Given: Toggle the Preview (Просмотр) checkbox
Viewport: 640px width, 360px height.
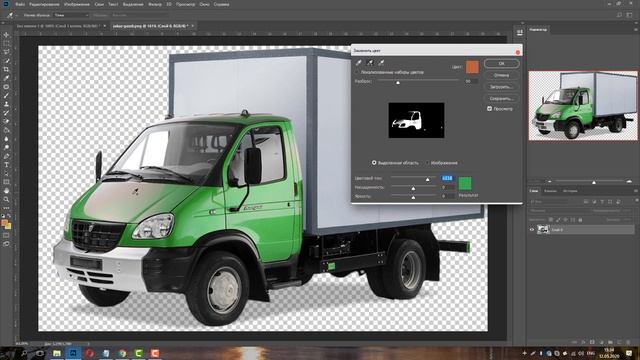Looking at the screenshot, I should 489,109.
